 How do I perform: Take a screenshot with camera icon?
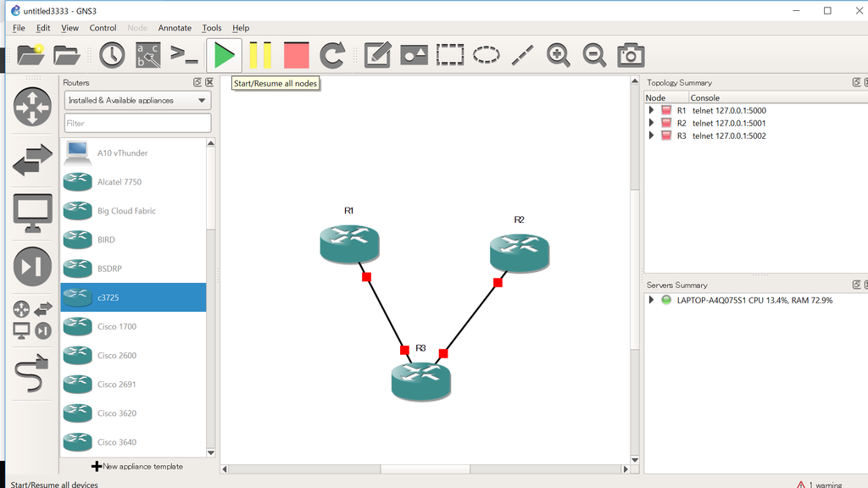tap(631, 55)
